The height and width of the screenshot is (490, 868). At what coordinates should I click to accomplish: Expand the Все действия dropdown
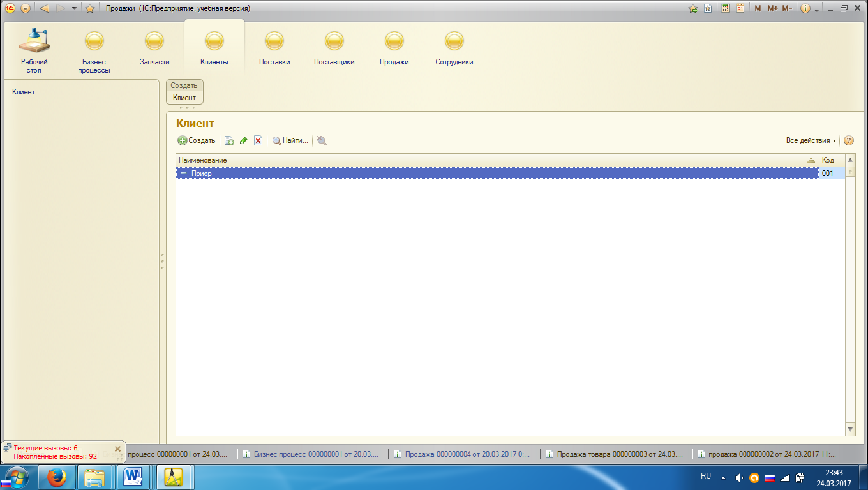coord(811,140)
